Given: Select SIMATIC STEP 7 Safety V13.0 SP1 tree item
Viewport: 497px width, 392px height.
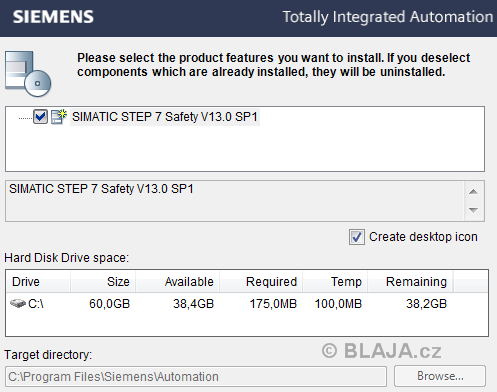Looking at the screenshot, I should pyautogui.click(x=165, y=117).
